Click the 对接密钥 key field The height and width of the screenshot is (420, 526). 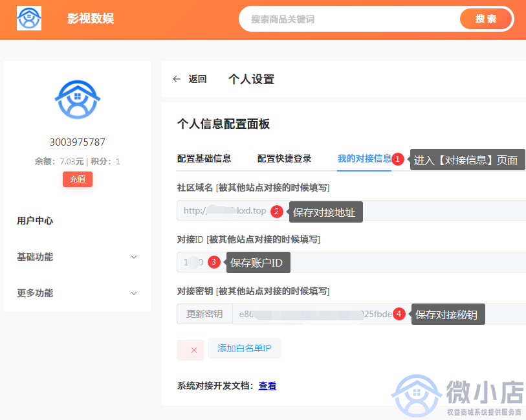[x=379, y=314]
